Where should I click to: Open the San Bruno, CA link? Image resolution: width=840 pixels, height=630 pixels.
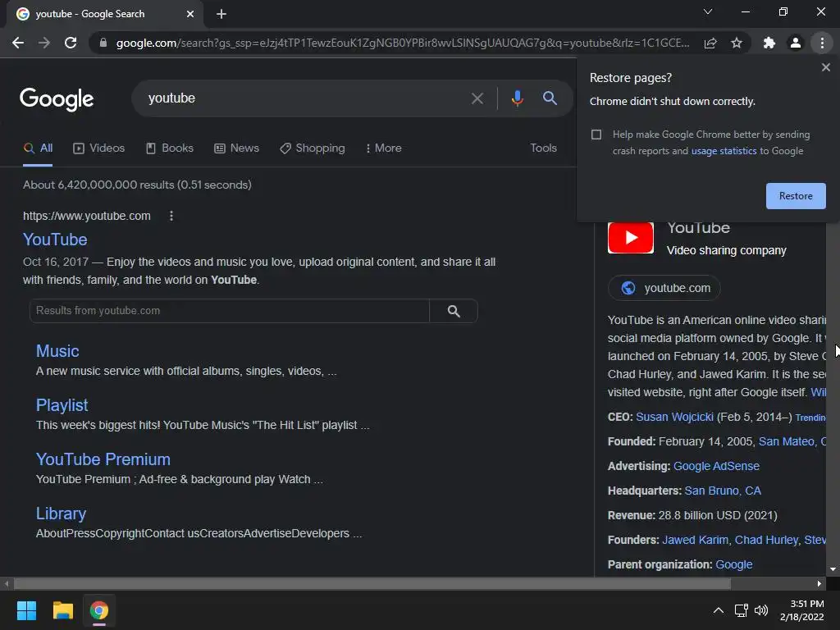[x=723, y=491]
